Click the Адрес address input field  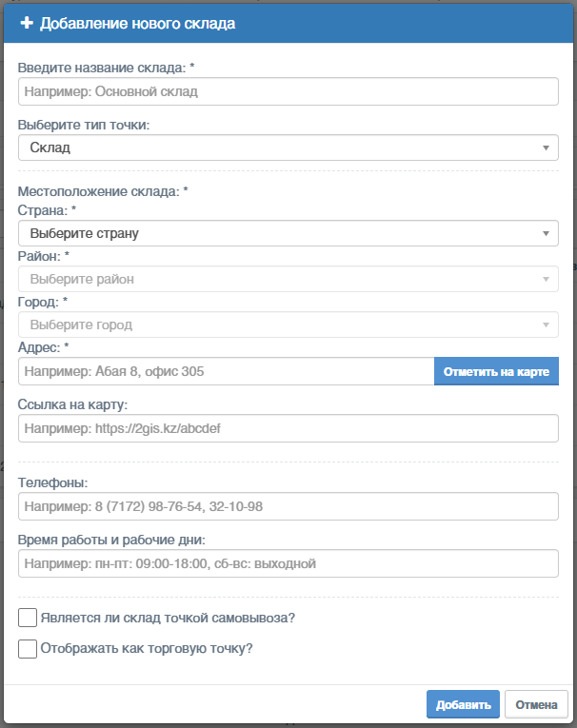coord(227,371)
